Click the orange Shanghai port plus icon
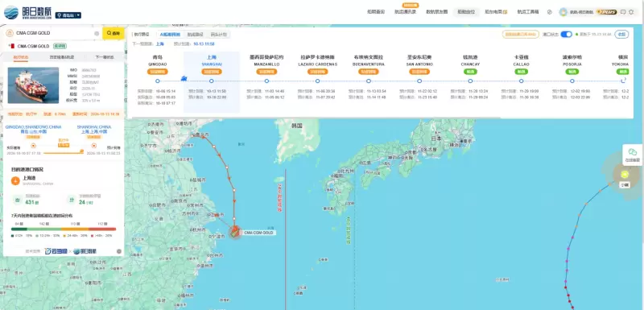This screenshot has height=310, width=644. [x=15, y=180]
